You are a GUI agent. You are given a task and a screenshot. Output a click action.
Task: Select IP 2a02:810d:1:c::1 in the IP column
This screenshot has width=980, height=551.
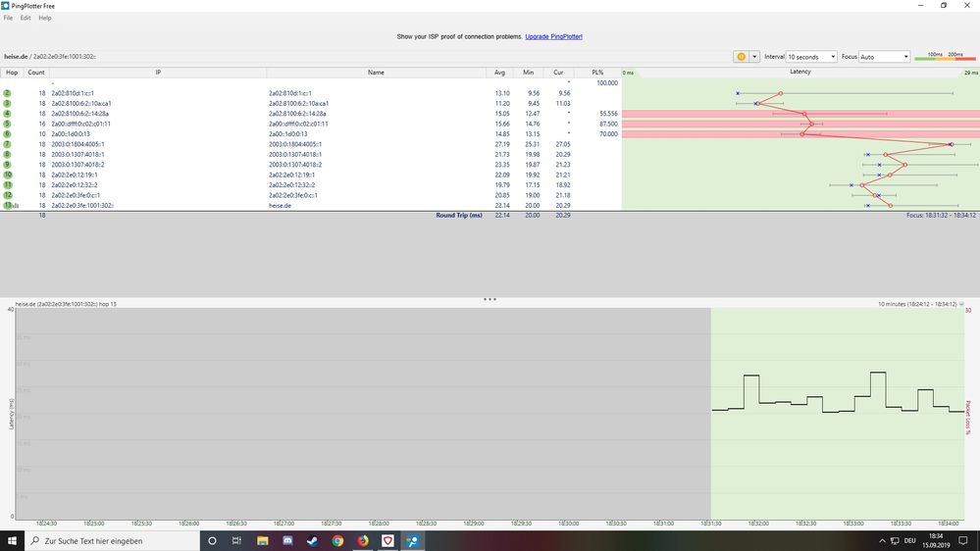pos(73,93)
